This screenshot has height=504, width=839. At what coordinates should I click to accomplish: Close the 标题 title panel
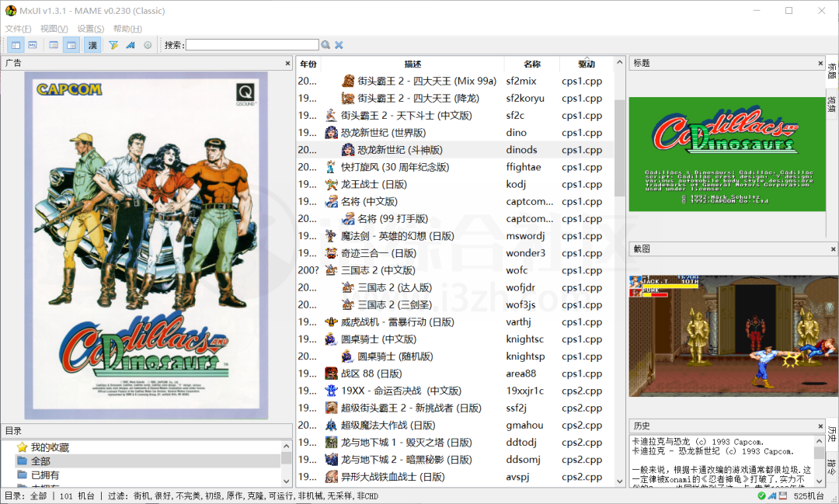tap(820, 63)
